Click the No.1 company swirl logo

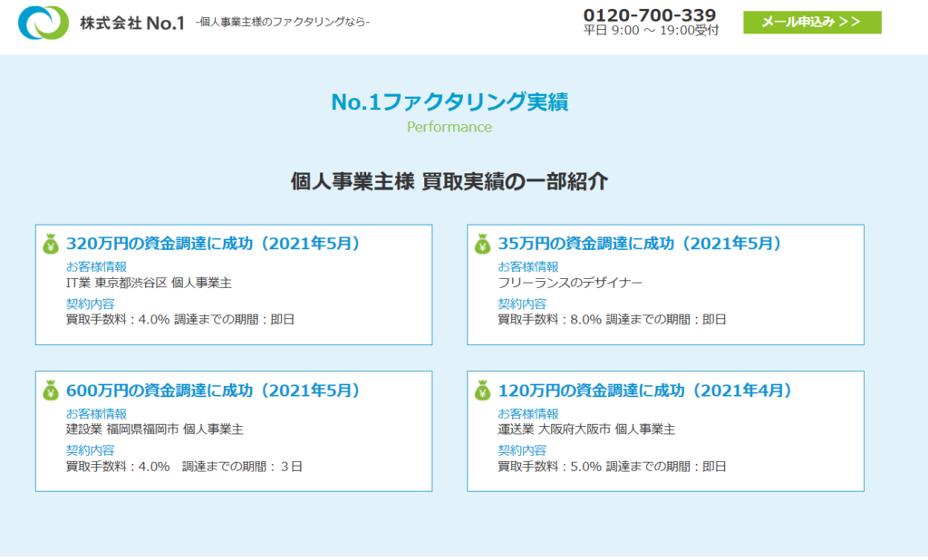coord(43,23)
